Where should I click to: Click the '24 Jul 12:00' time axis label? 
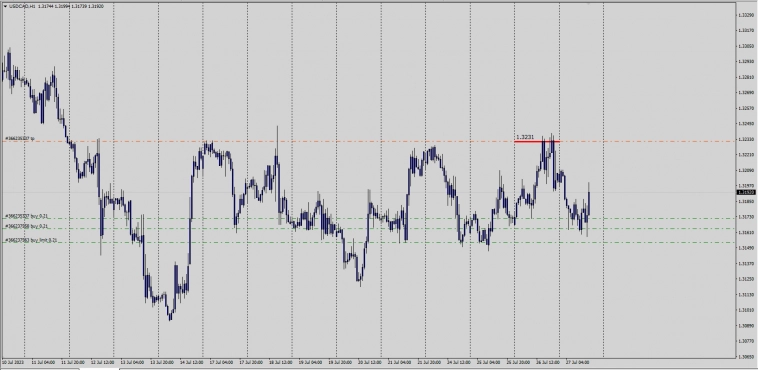(459, 362)
